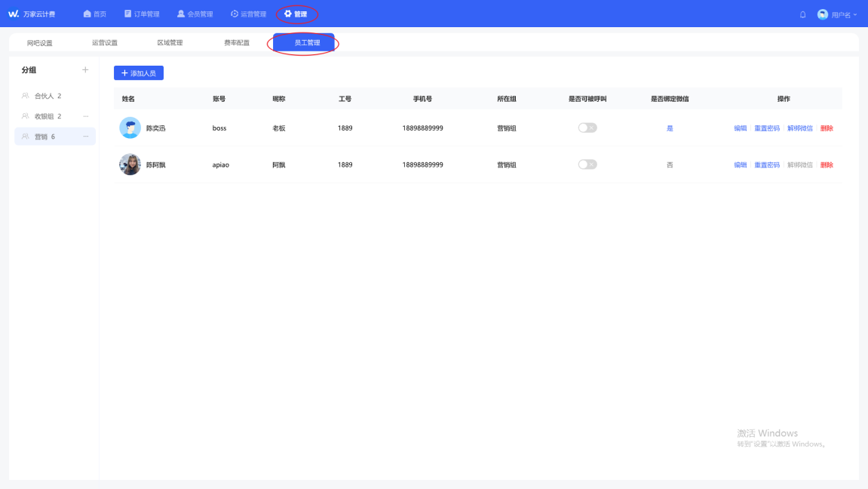868x489 pixels.
Task: Open the 管理 gear menu
Action: [296, 14]
